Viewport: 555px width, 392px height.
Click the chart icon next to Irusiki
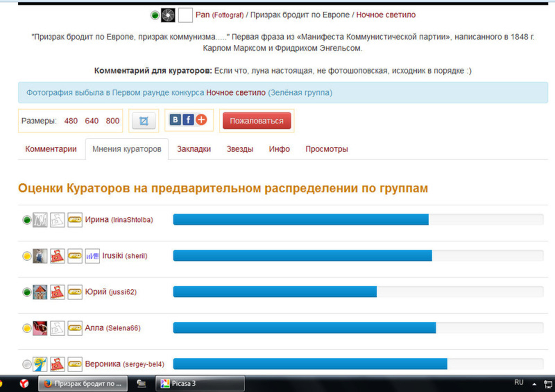coord(92,256)
